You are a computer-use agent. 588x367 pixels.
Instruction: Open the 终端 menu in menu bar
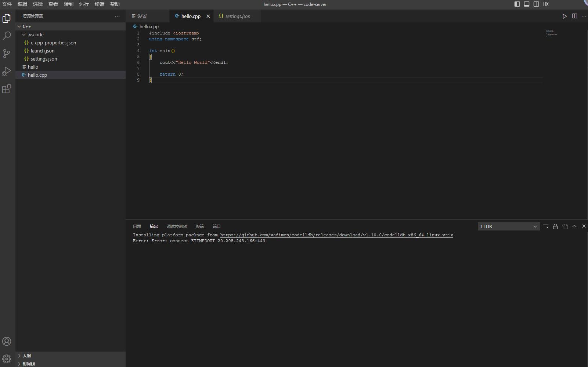99,4
